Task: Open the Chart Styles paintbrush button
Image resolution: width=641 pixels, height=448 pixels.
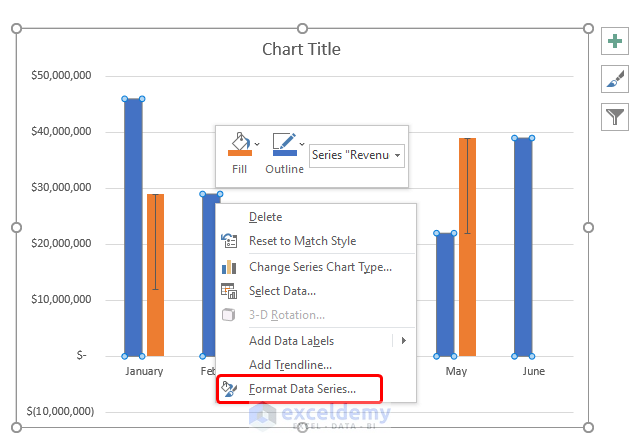Action: tap(614, 80)
